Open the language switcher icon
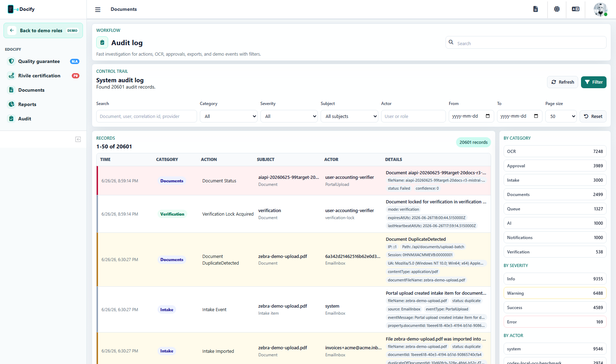Image resolution: width=616 pixels, height=364 pixels. pyautogui.click(x=576, y=9)
